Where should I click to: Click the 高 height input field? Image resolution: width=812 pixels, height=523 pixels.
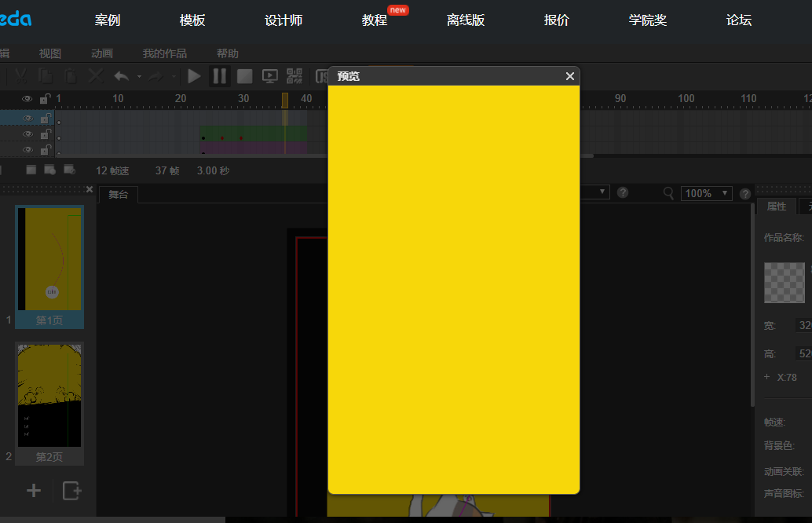[x=803, y=353]
